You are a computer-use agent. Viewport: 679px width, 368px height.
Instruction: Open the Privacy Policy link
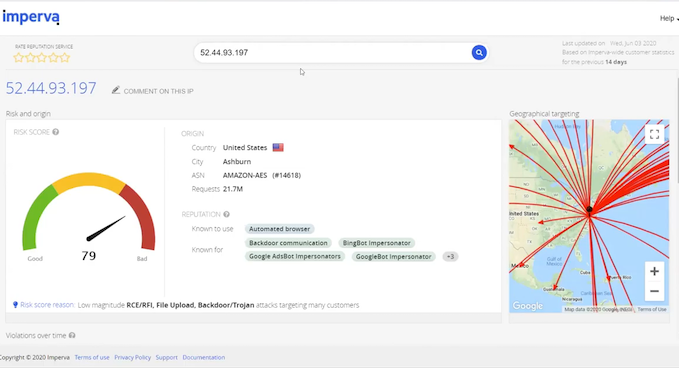[133, 358]
